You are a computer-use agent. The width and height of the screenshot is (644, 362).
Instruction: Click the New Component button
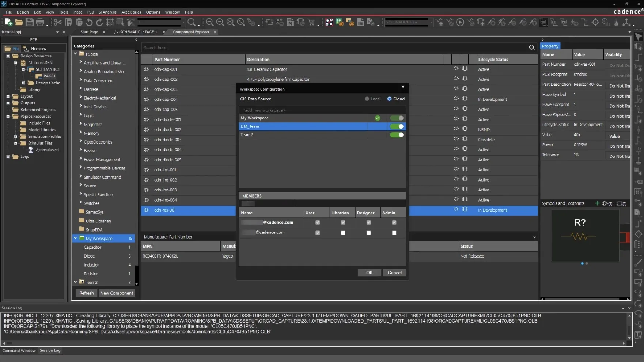click(117, 293)
